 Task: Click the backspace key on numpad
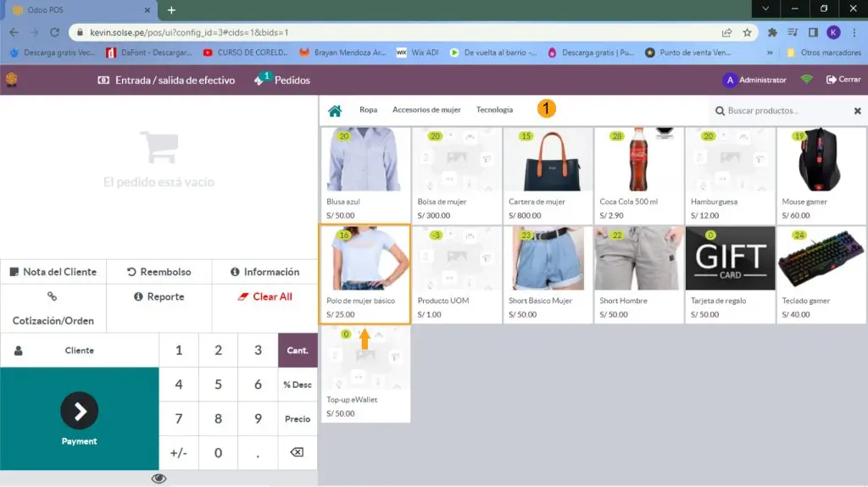pyautogui.click(x=297, y=452)
